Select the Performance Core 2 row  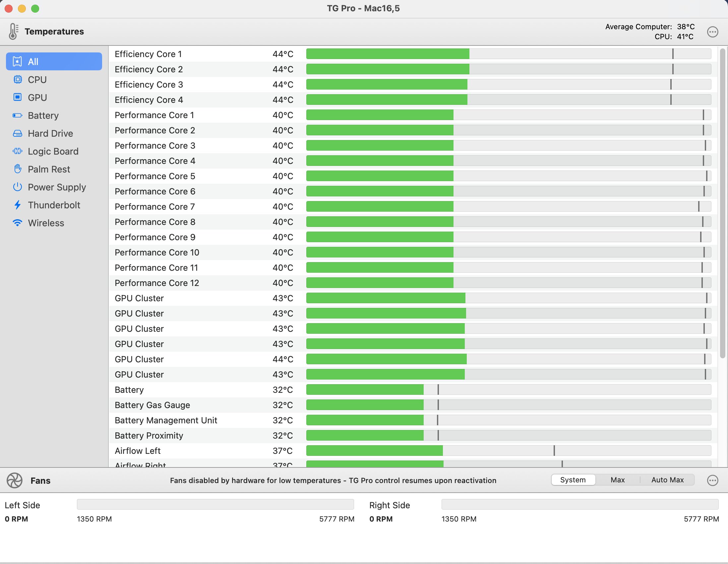pos(413,130)
